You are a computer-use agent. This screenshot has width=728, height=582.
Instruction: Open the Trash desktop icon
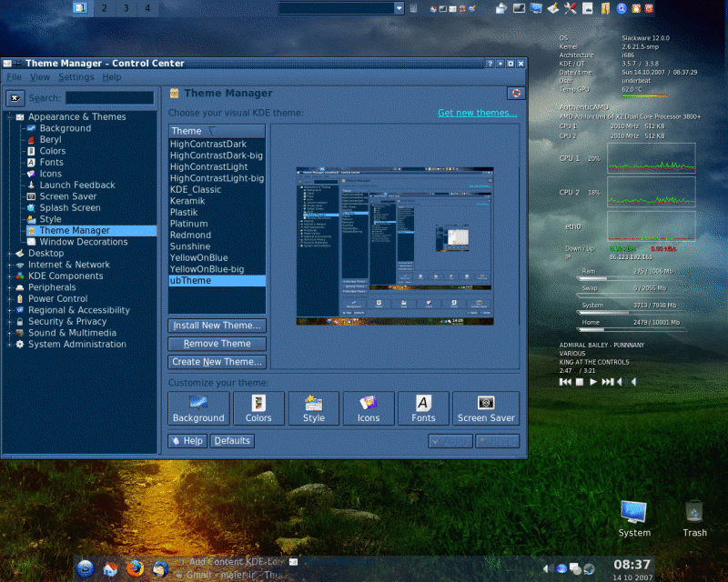(x=694, y=519)
